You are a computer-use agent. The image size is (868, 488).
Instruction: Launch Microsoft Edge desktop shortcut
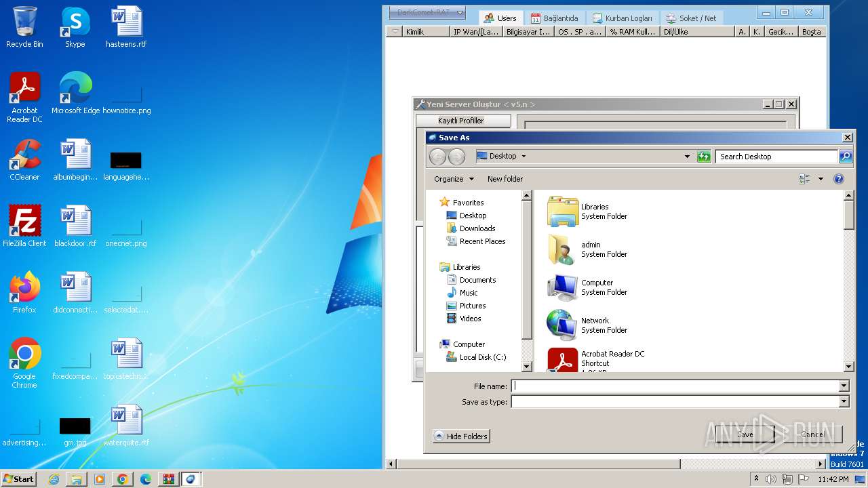75,94
